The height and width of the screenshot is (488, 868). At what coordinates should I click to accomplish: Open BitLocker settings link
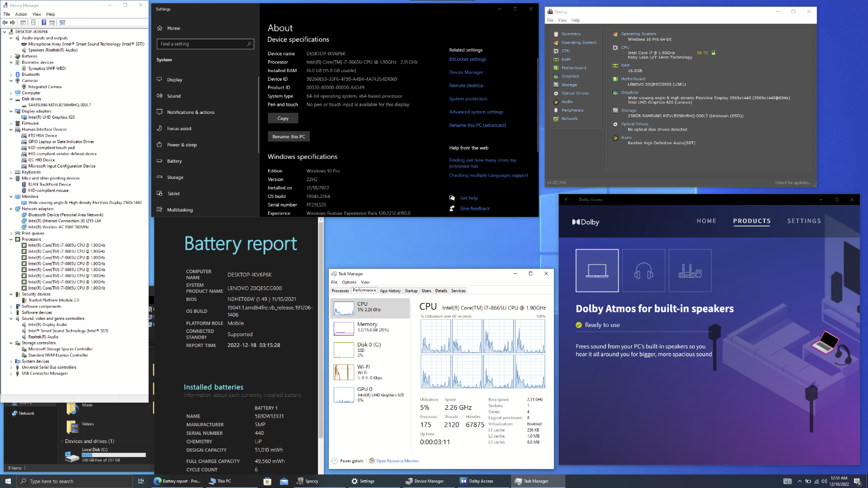pyautogui.click(x=468, y=59)
